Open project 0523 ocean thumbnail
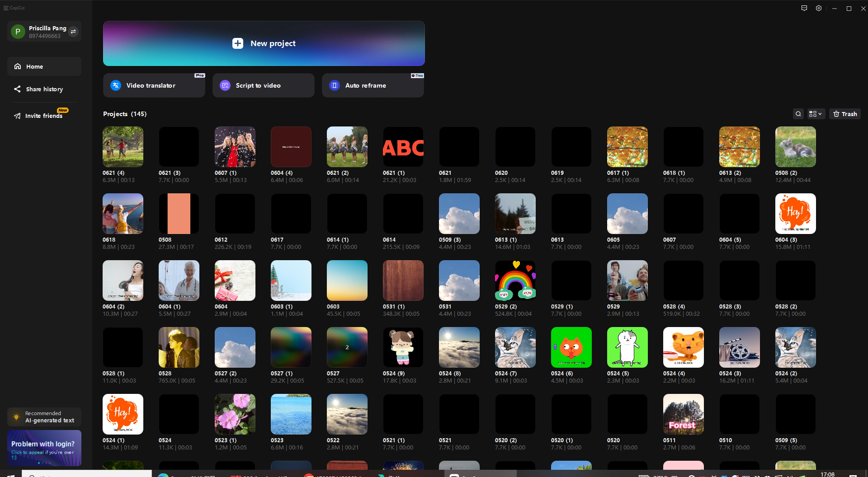 [291, 414]
